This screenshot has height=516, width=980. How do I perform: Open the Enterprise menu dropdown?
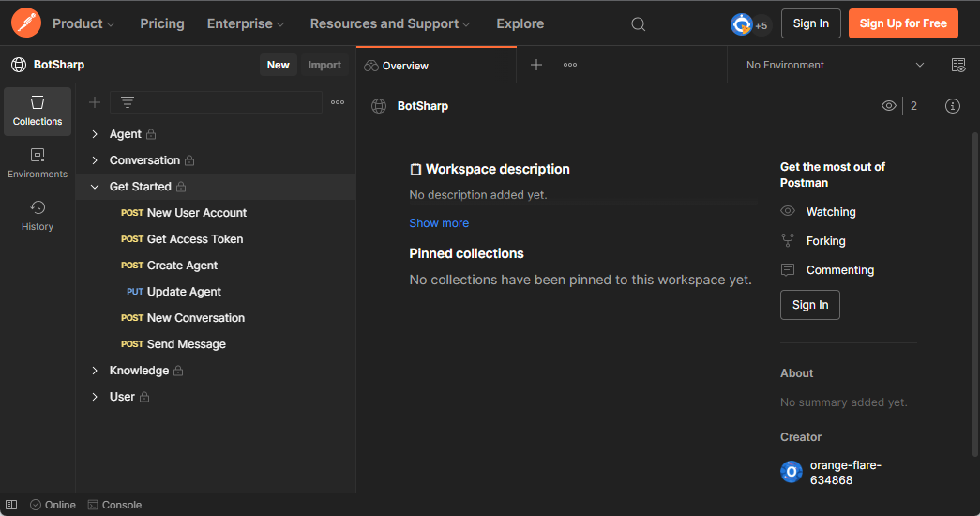click(x=246, y=23)
